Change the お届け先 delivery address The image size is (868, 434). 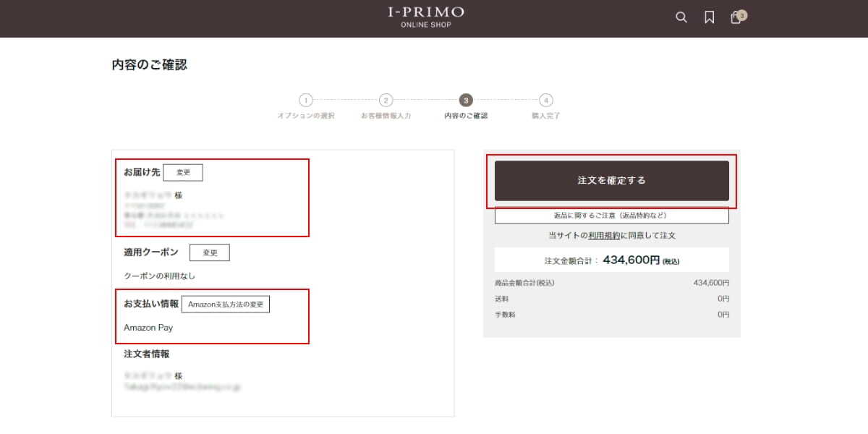(183, 172)
